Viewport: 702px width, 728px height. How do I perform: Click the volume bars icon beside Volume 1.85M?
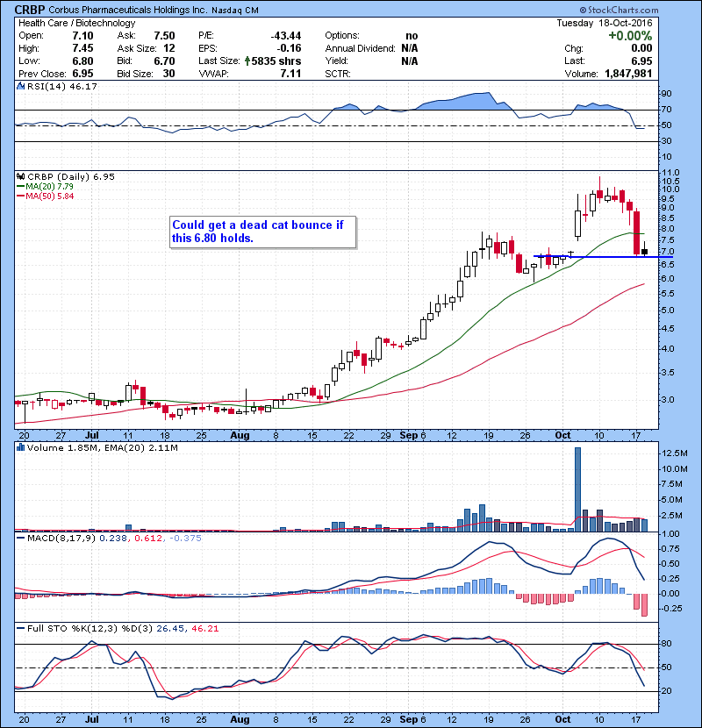click(x=20, y=447)
